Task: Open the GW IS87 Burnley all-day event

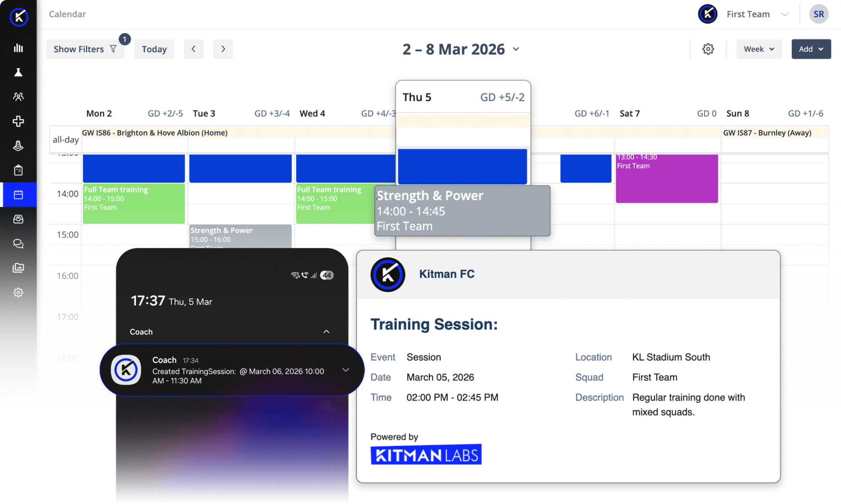Action: pyautogui.click(x=775, y=133)
